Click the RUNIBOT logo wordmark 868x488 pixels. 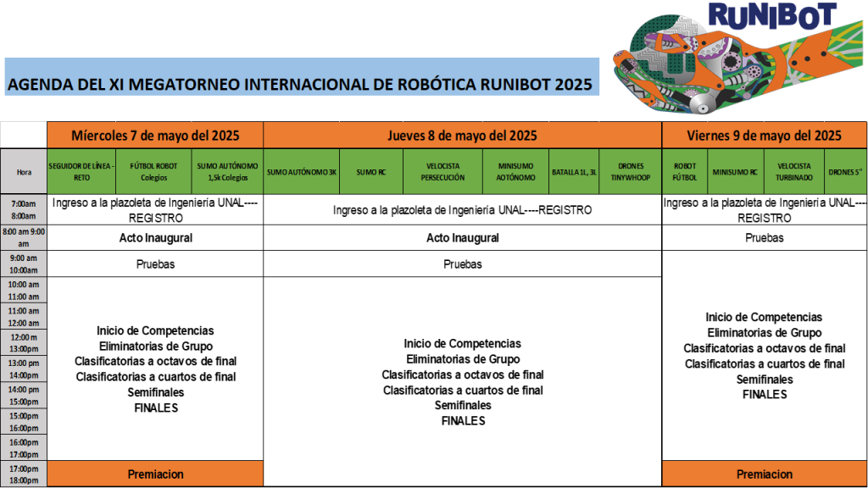pos(772,15)
